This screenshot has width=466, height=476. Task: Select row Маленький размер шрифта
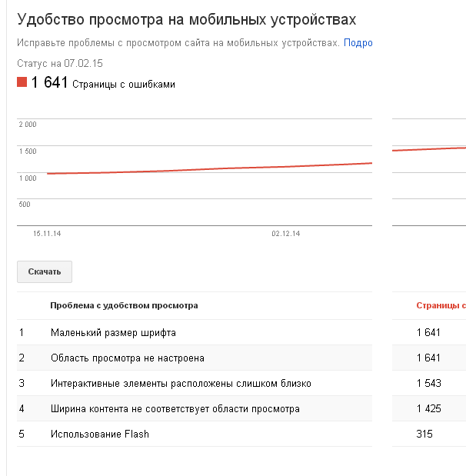click(x=195, y=332)
